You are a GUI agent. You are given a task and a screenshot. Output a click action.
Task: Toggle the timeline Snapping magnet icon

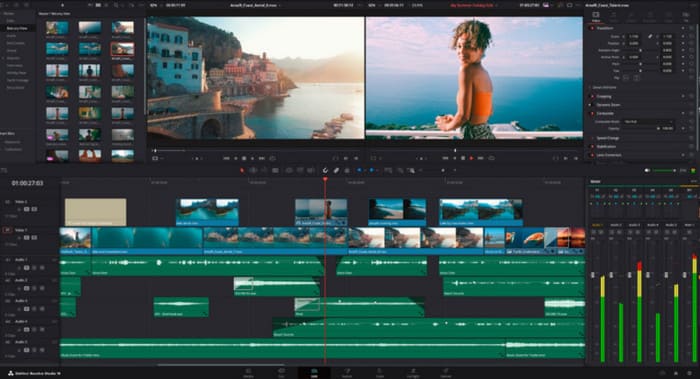tap(325, 170)
